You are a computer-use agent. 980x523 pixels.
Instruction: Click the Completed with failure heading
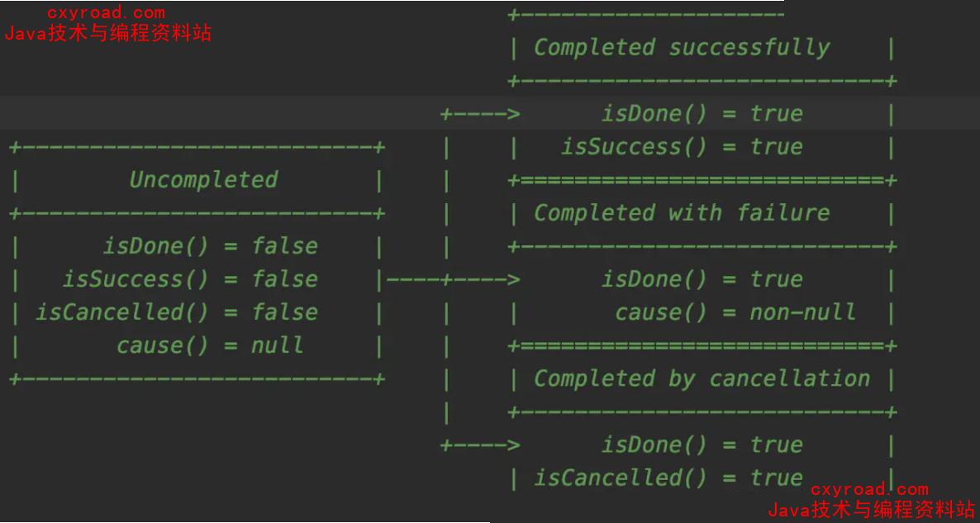(682, 213)
